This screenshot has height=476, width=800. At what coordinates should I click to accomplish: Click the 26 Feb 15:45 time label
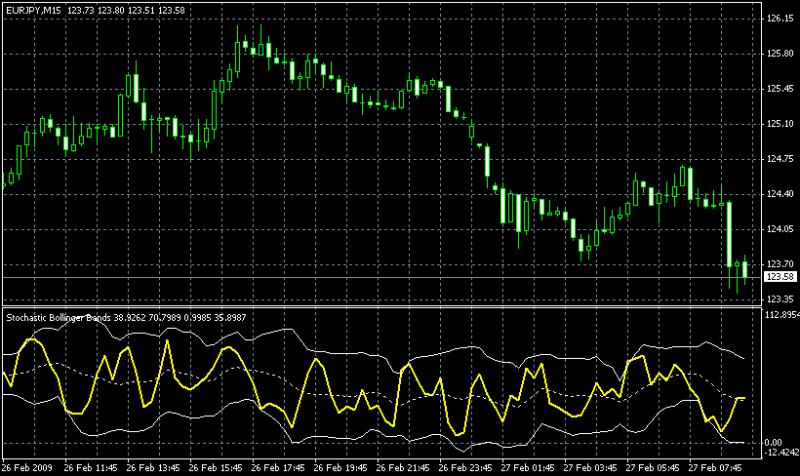coord(215,468)
